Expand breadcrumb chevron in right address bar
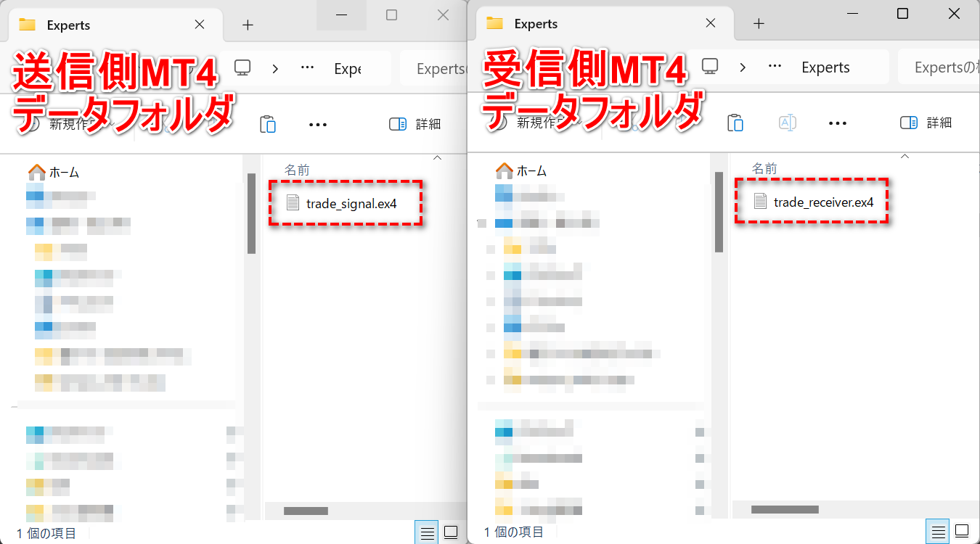Viewport: 980px width, 544px height. tap(743, 67)
